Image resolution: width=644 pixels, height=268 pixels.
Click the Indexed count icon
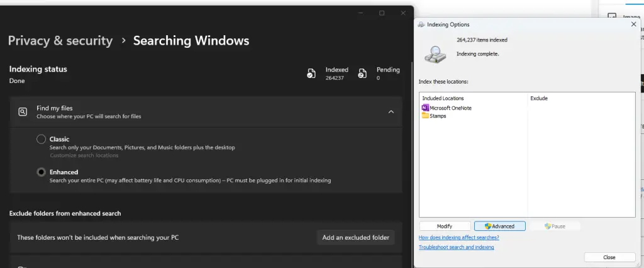coord(311,74)
